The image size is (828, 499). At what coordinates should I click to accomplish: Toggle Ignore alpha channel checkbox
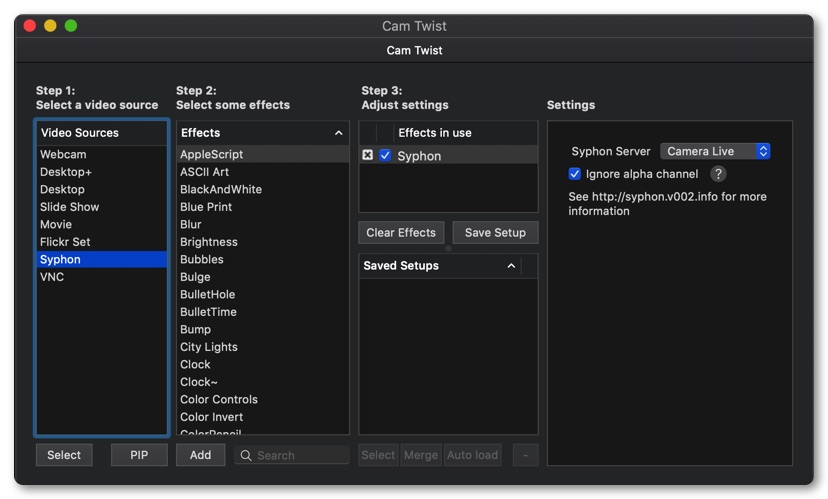(x=575, y=174)
